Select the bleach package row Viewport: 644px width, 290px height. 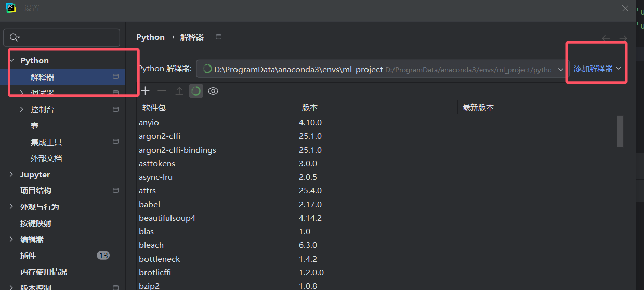click(376, 245)
